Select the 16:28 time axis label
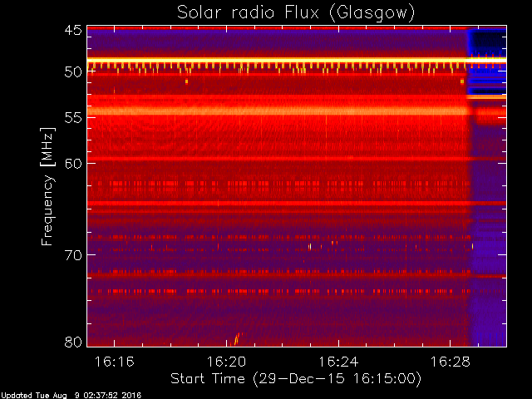This screenshot has height=399, width=532. tap(451, 362)
